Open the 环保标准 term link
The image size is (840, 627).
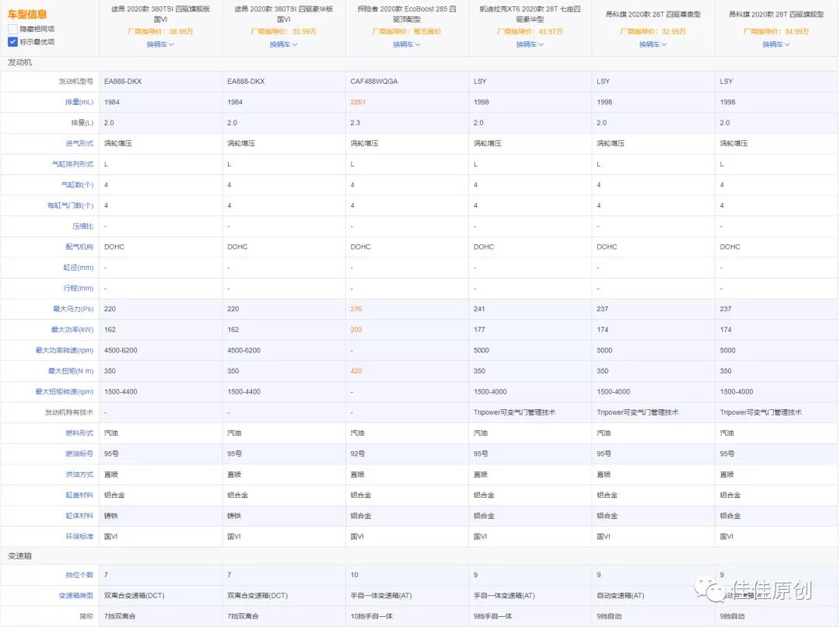pos(79,536)
